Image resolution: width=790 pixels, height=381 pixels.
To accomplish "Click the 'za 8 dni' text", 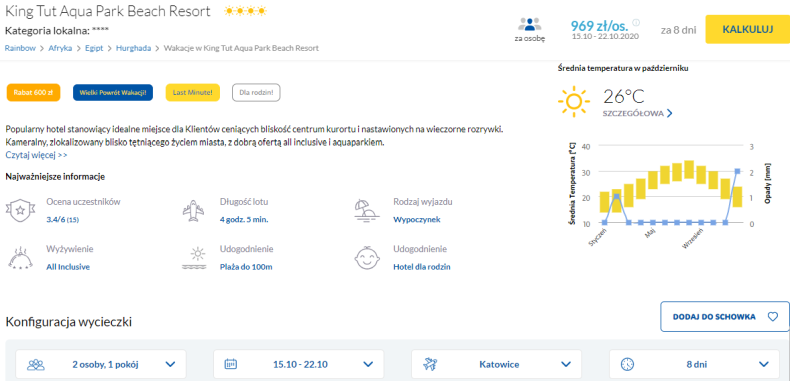I will [679, 30].
